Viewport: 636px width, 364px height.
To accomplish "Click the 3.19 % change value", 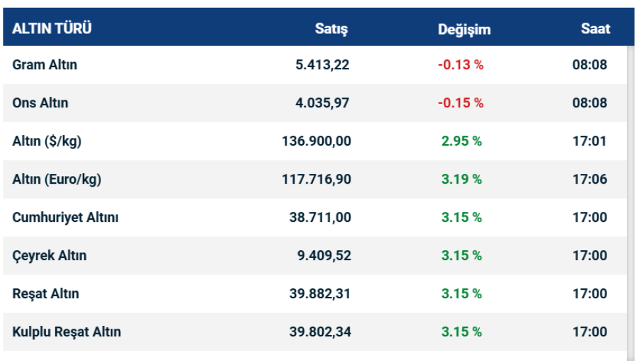I will 461,180.
